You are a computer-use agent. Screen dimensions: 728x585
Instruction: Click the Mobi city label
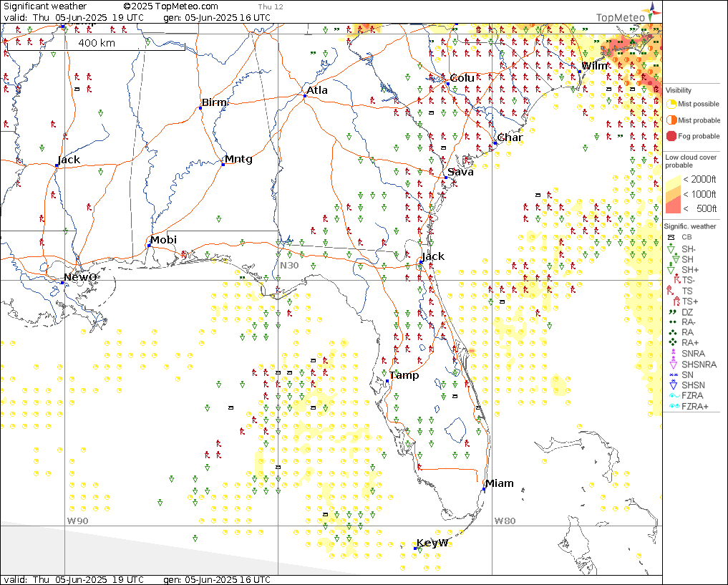163,240
